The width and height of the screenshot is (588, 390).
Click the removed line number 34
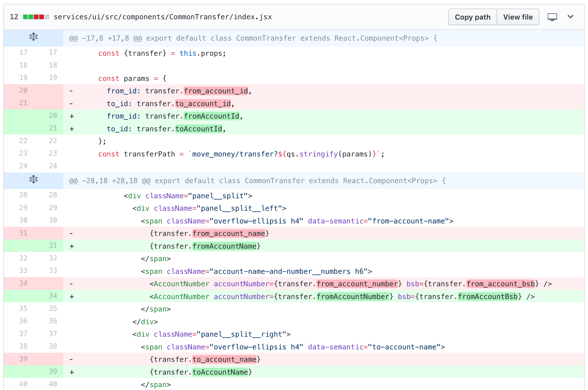click(23, 283)
